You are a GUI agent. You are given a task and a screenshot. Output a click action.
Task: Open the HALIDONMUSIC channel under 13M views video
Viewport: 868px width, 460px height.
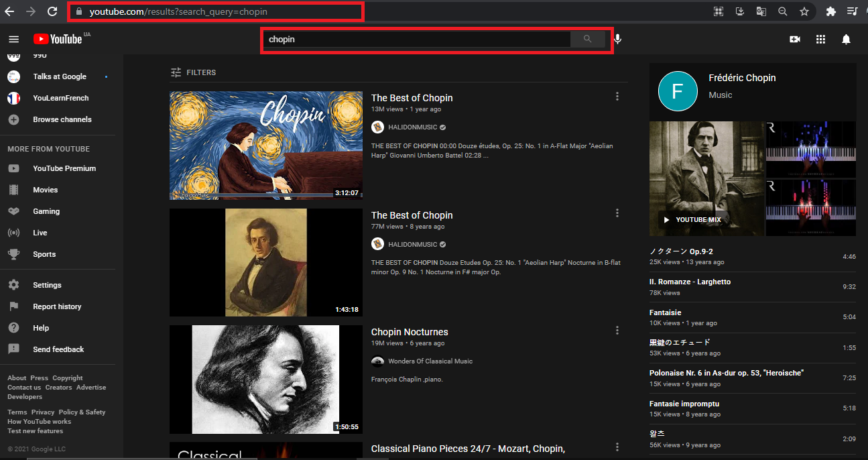pos(413,127)
